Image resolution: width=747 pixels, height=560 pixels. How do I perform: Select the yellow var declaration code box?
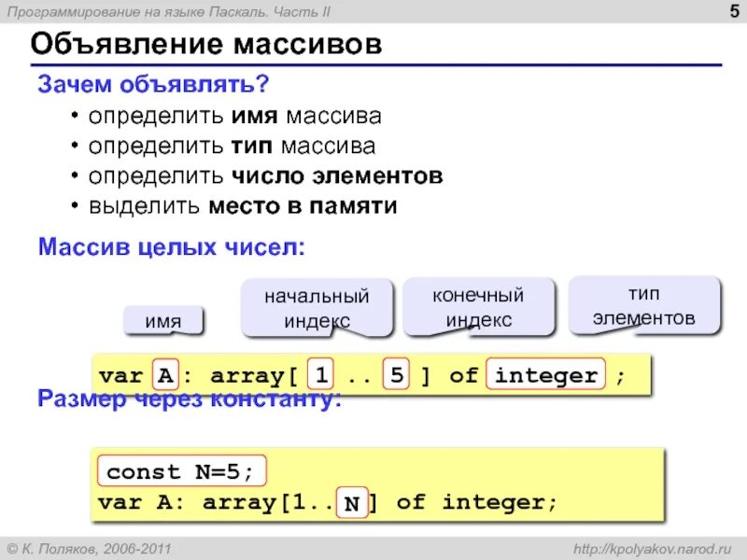(x=373, y=374)
